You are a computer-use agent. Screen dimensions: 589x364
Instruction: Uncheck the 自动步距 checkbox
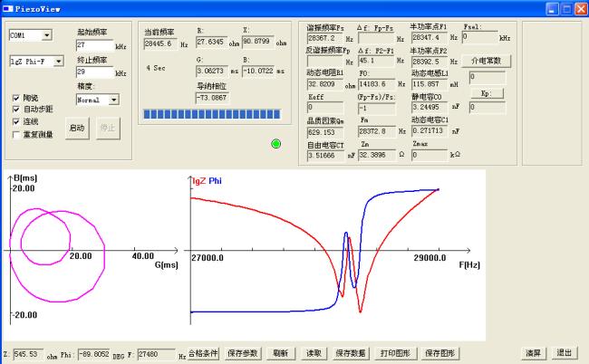[17, 109]
